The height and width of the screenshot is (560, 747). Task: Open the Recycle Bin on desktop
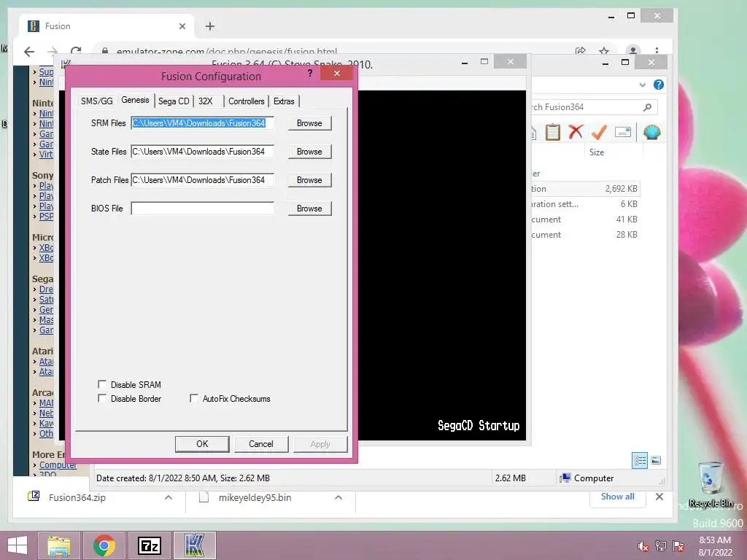coord(711,485)
